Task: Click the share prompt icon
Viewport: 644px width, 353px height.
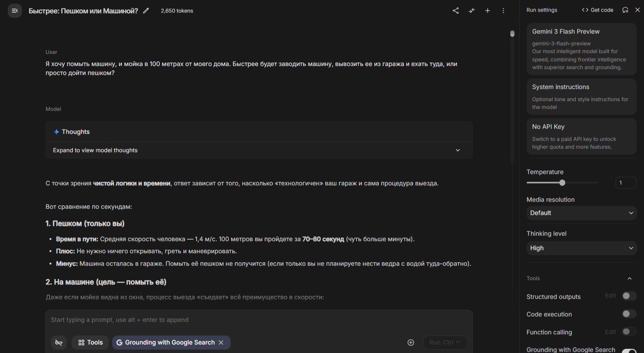Action: (x=455, y=11)
